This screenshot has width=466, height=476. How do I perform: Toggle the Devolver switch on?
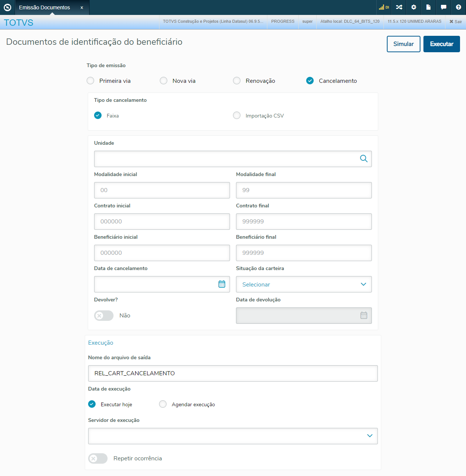103,316
